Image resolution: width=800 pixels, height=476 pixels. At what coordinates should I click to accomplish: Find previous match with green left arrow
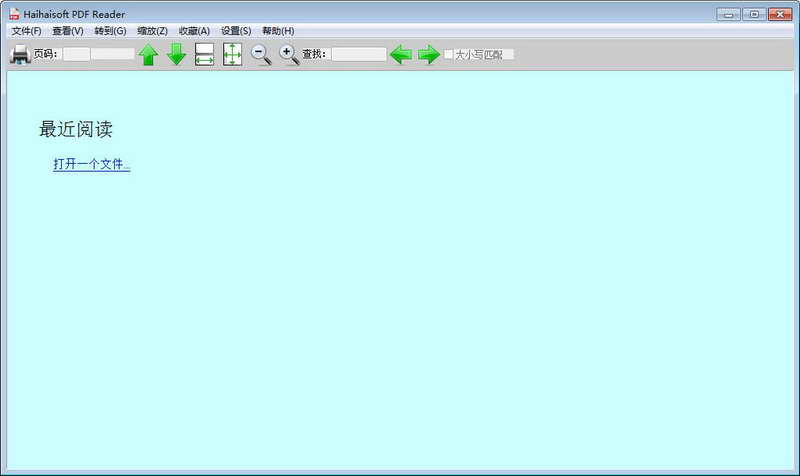[401, 54]
